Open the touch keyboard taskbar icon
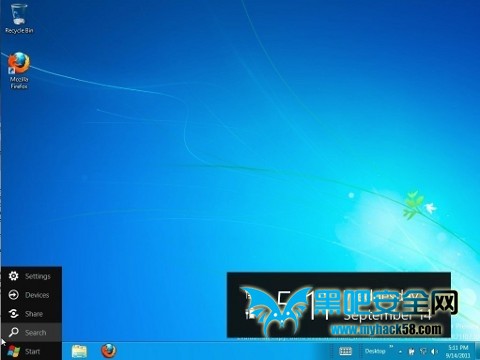Viewport: 480px width, 360px height. click(x=345, y=351)
